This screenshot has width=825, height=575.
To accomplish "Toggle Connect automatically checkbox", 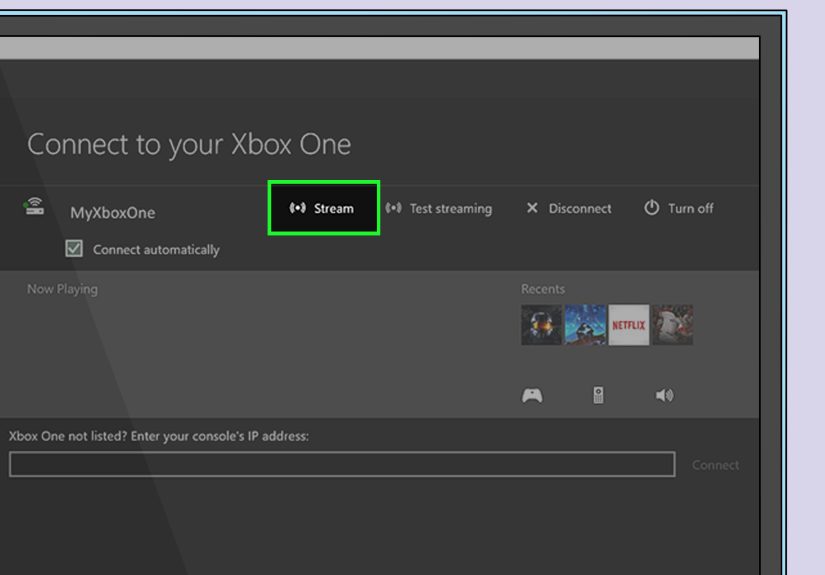I will 74,248.
